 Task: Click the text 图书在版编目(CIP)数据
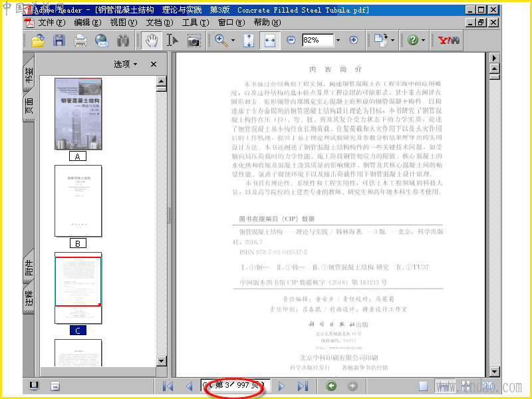[277, 219]
